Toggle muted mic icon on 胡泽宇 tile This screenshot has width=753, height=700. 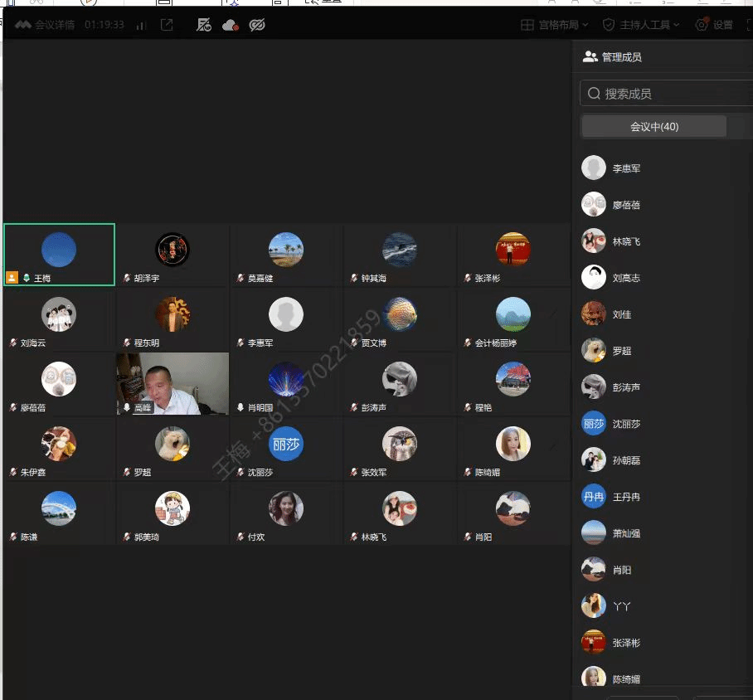pyautogui.click(x=127, y=278)
